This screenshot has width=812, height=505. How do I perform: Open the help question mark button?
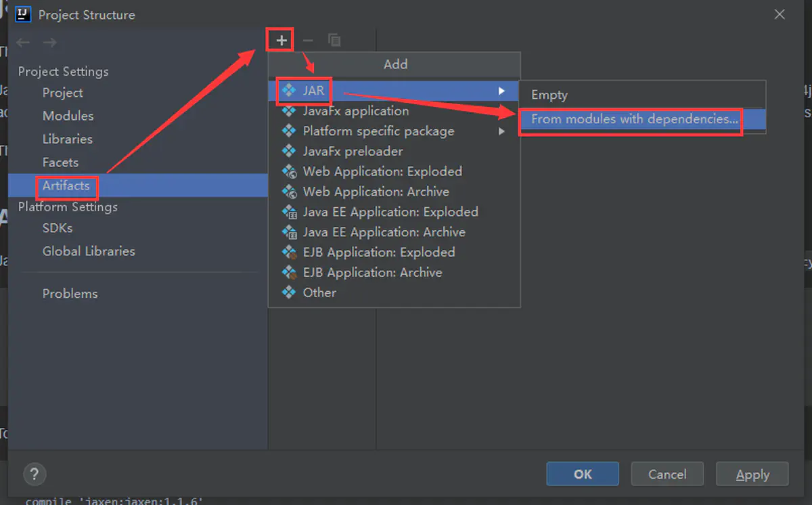click(35, 474)
